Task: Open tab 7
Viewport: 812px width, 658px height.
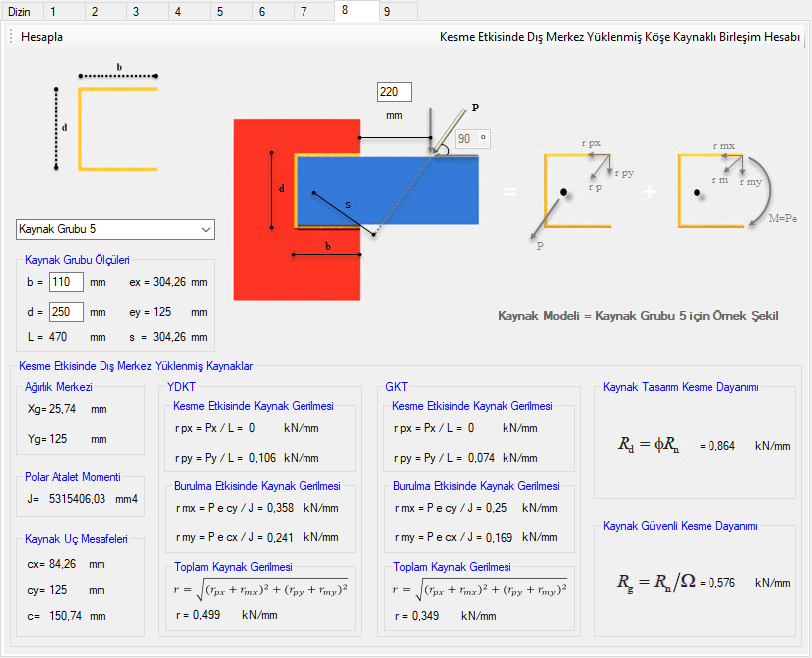Action: coord(314,11)
